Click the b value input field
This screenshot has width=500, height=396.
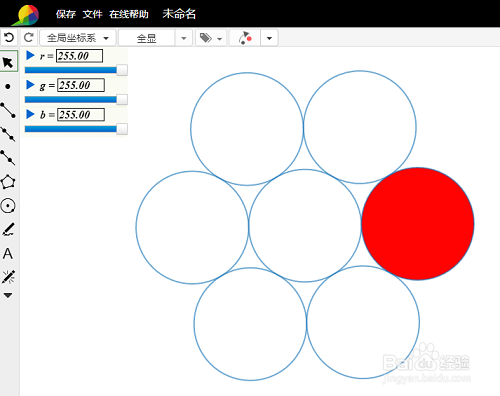pyautogui.click(x=81, y=115)
